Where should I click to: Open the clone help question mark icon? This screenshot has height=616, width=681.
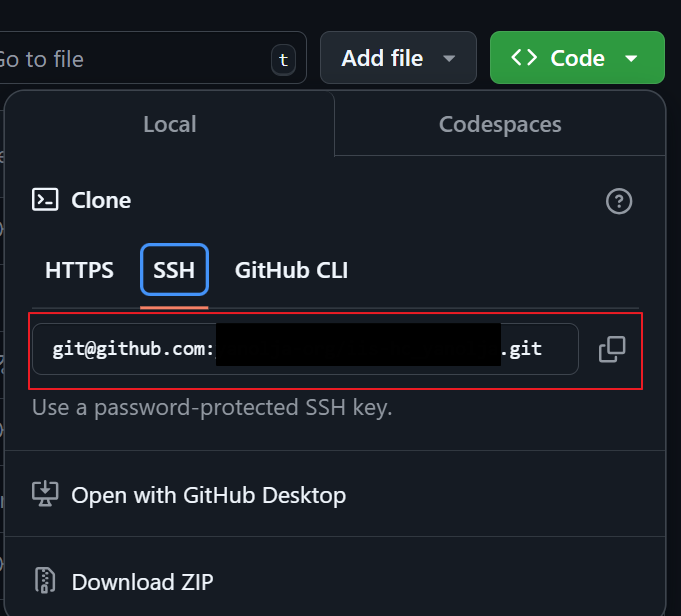(x=619, y=201)
